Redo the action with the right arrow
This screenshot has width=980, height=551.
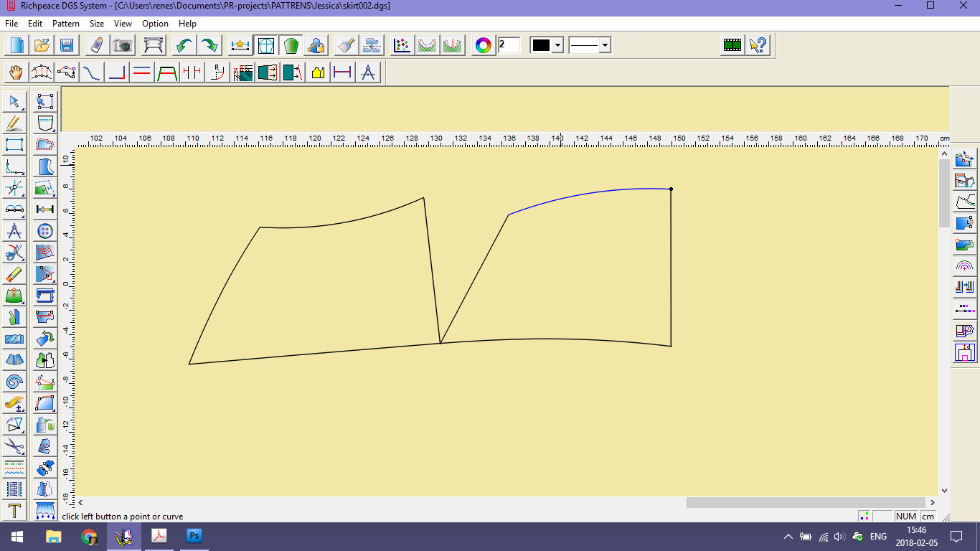click(209, 45)
